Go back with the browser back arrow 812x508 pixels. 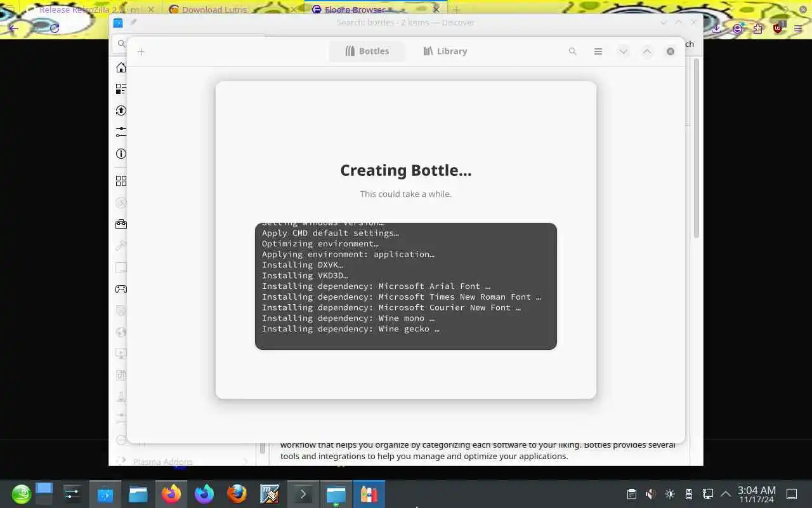[x=13, y=29]
